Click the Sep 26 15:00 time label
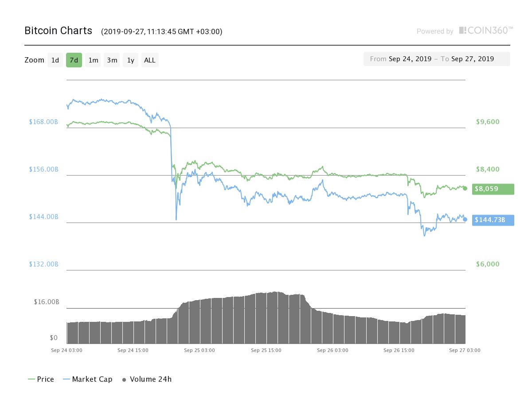Viewport: 532px width, 399px height. [399, 350]
